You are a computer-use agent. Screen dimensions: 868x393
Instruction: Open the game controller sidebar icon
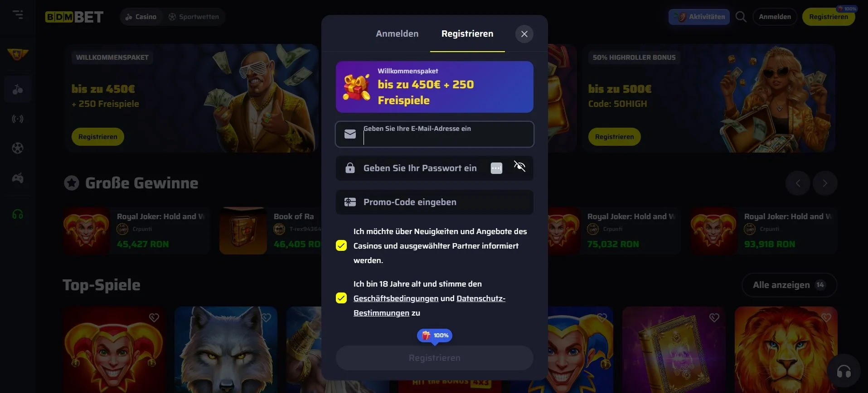pos(18,178)
